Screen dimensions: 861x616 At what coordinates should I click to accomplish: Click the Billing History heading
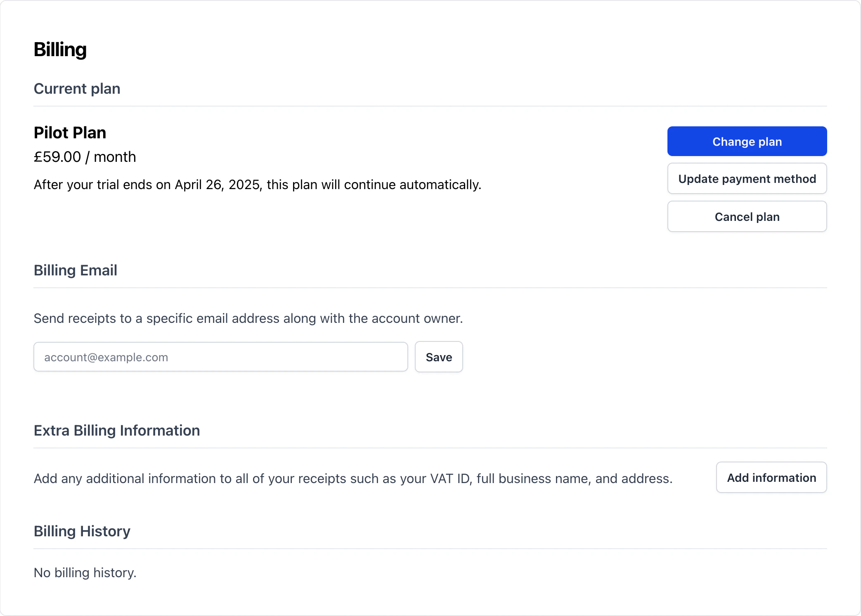pos(82,531)
